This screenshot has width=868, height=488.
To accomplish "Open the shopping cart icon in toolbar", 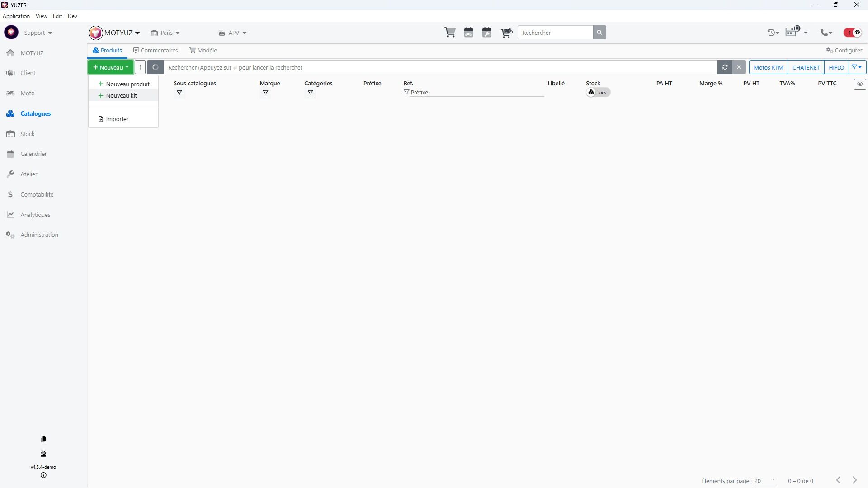I will pyautogui.click(x=450, y=33).
